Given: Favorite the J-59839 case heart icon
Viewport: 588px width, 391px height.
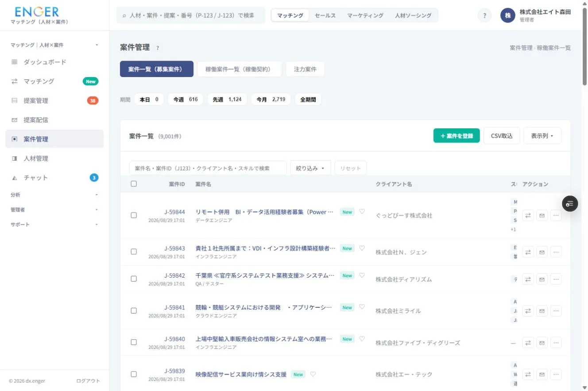Looking at the screenshot, I should pyautogui.click(x=313, y=374).
